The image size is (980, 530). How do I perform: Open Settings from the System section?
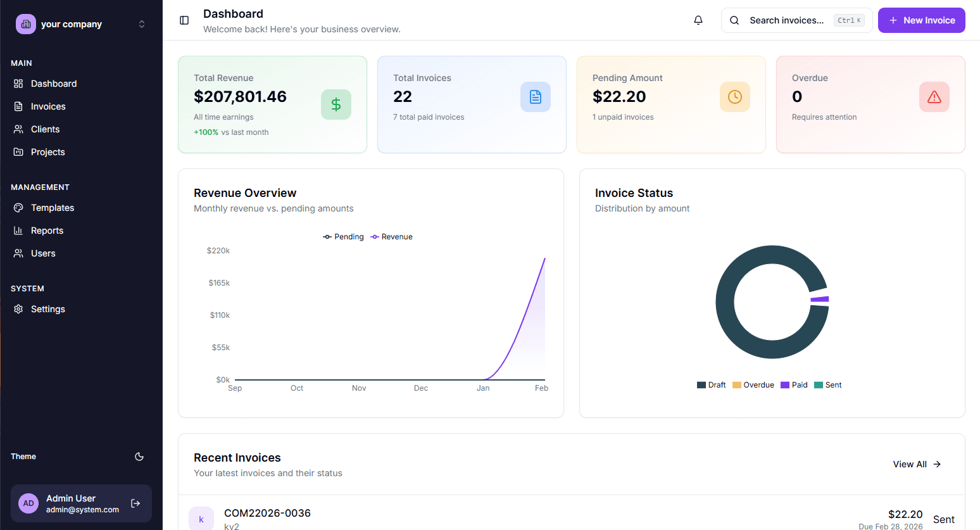48,308
